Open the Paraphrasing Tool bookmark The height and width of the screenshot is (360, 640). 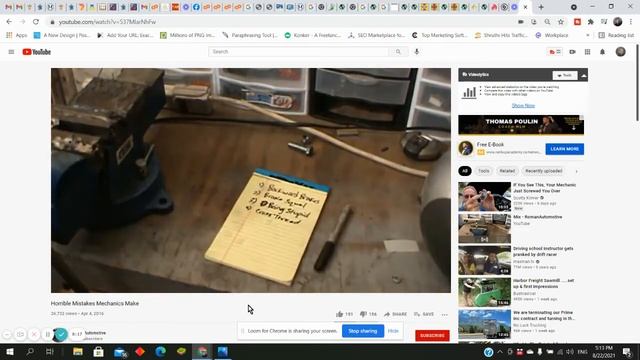click(250, 36)
